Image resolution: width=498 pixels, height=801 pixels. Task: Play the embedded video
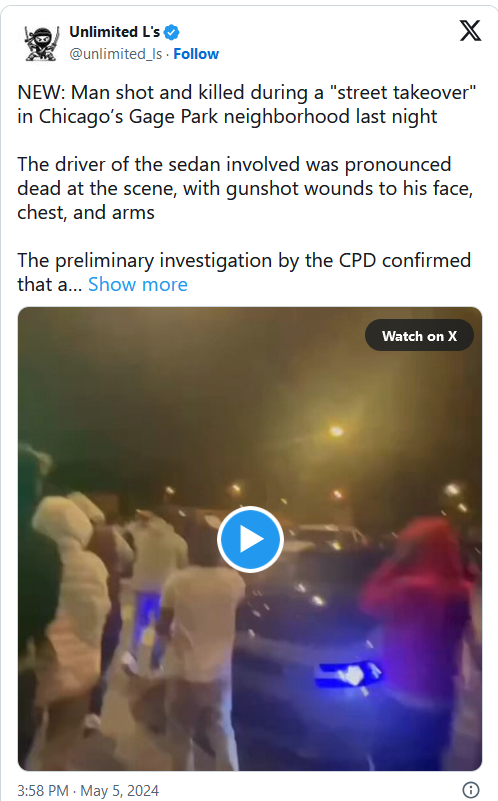[x=250, y=539]
